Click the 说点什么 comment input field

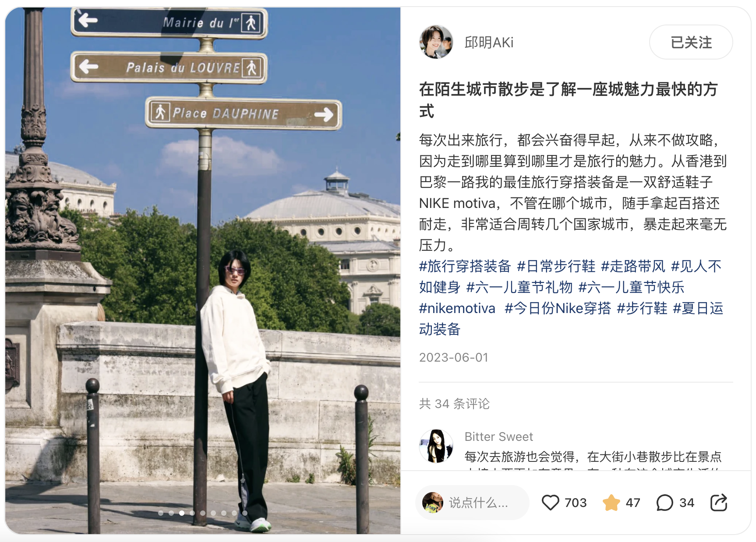pyautogui.click(x=472, y=503)
